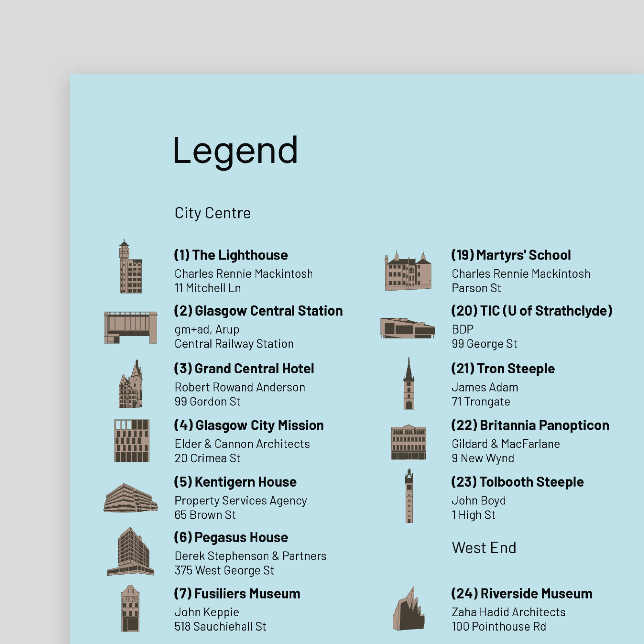The height and width of the screenshot is (644, 644).
Task: Click '375 West George St' address
Action: click(x=224, y=571)
